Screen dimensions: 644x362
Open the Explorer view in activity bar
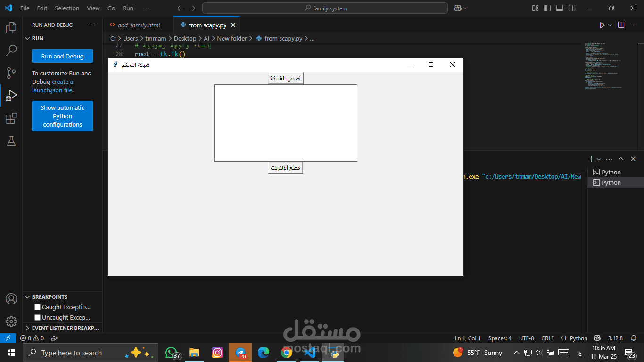11,27
